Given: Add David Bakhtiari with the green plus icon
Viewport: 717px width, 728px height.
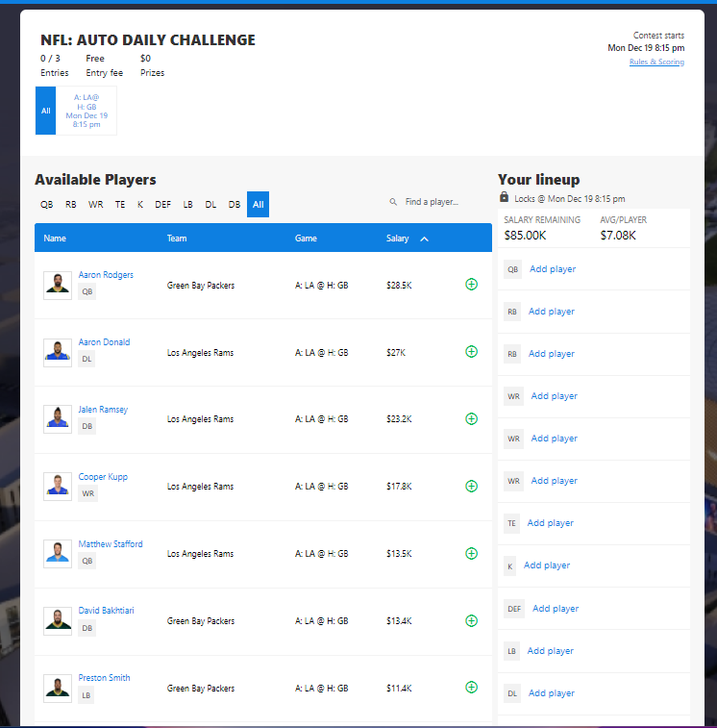Looking at the screenshot, I should point(471,620).
